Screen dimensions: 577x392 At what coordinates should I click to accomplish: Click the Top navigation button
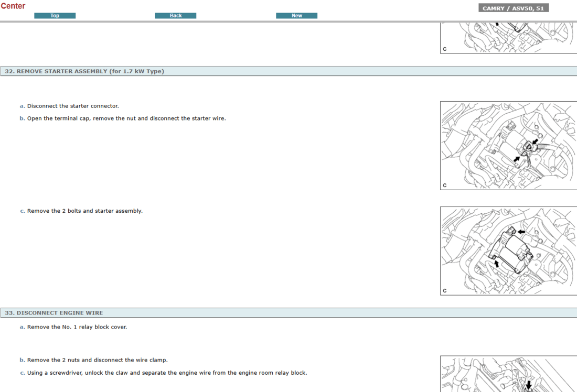point(55,16)
